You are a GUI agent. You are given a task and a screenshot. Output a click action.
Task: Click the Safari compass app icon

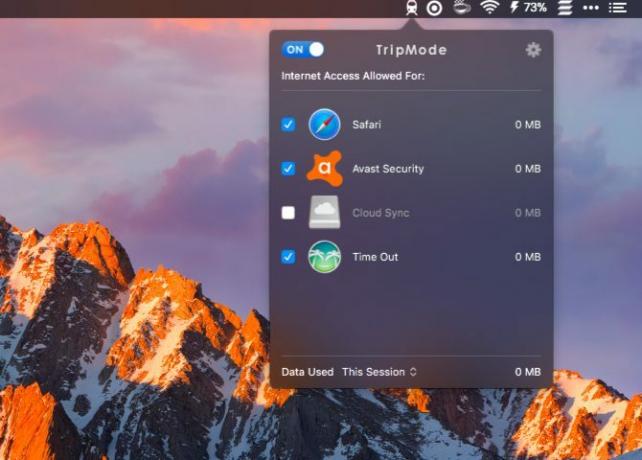324,125
